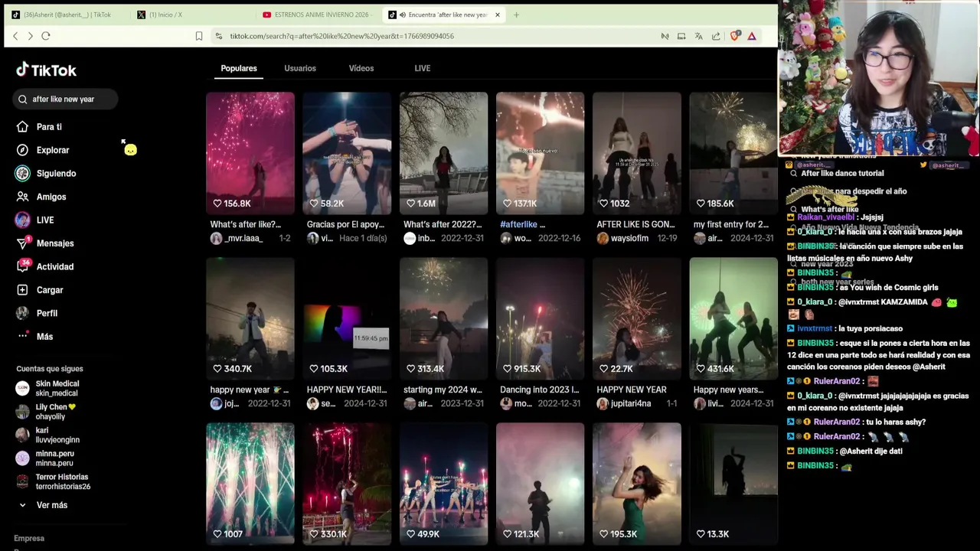Mute the audio on active tab

[x=403, y=15]
